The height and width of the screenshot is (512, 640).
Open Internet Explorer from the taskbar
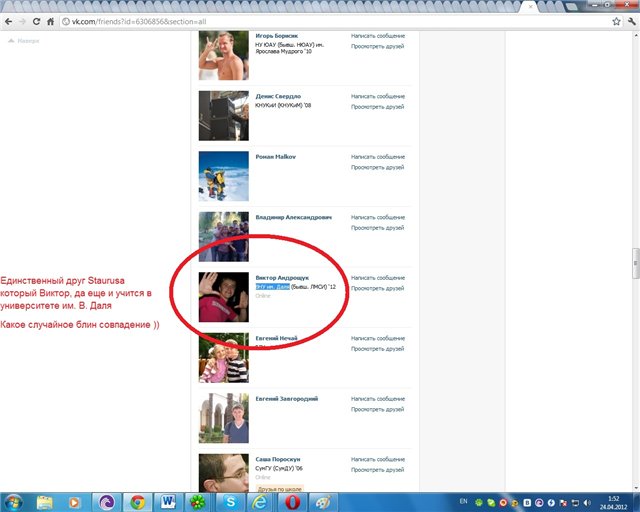pos(260,502)
